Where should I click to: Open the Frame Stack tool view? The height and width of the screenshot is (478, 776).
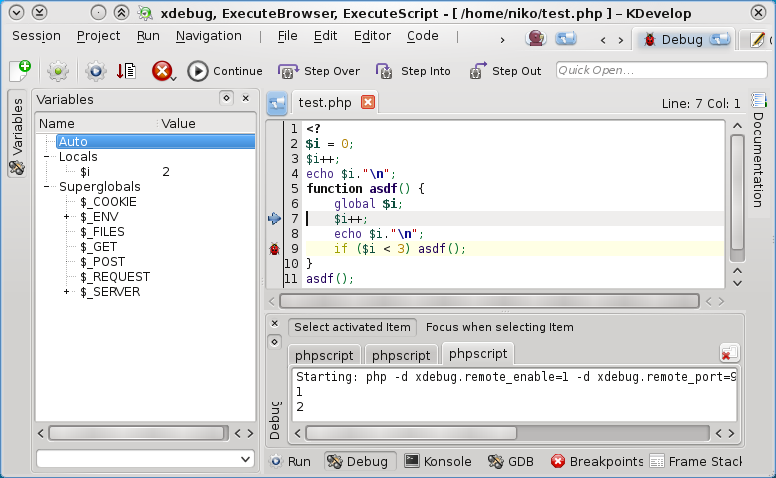696,462
